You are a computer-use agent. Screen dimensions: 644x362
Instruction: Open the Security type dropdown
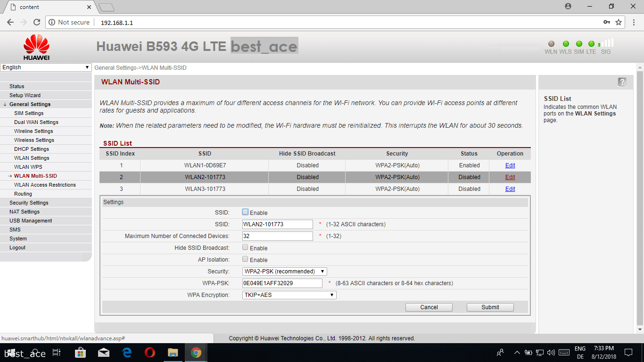284,271
